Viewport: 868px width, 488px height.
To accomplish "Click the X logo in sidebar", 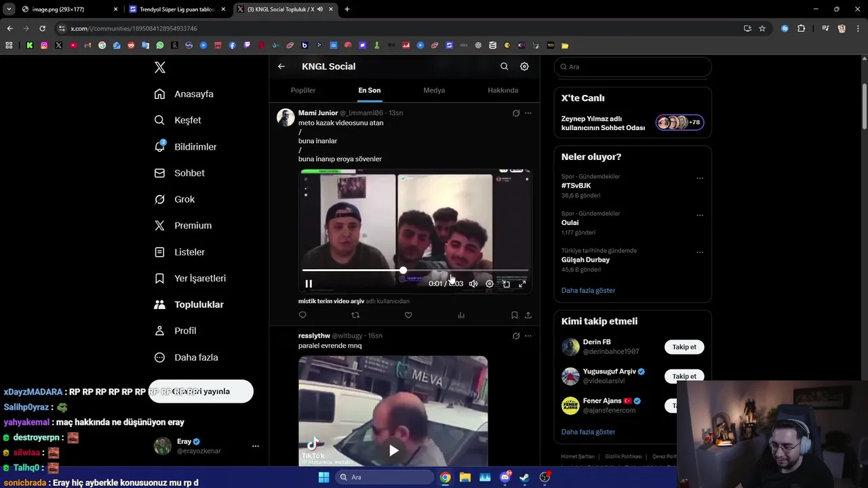I will pyautogui.click(x=160, y=67).
